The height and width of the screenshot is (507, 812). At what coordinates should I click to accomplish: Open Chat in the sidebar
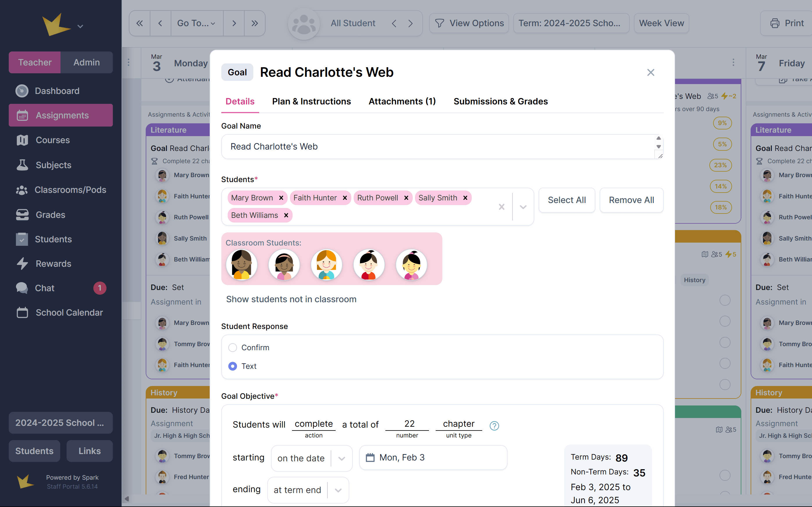coord(44,288)
